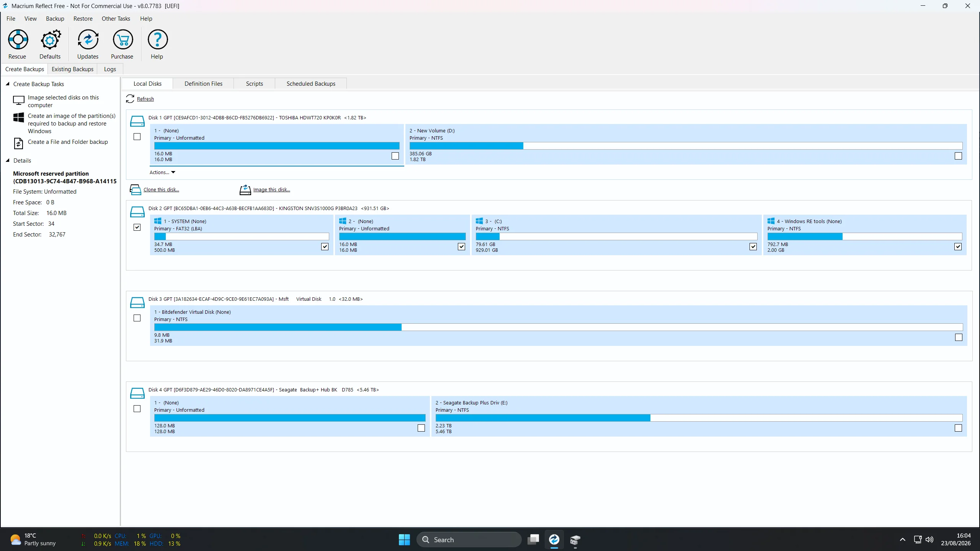This screenshot has height=551, width=980.
Task: Click the File and Folder backup icon
Action: [x=18, y=143]
